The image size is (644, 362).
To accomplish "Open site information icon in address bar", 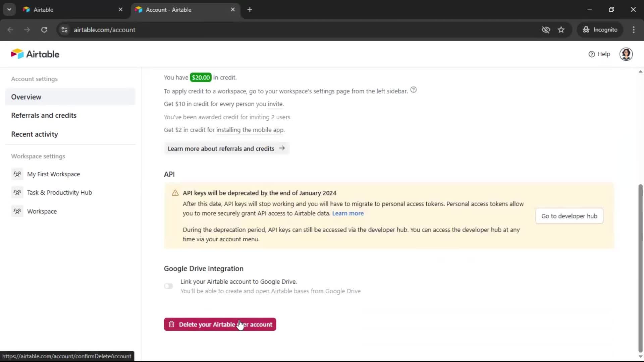I will 64,29.
